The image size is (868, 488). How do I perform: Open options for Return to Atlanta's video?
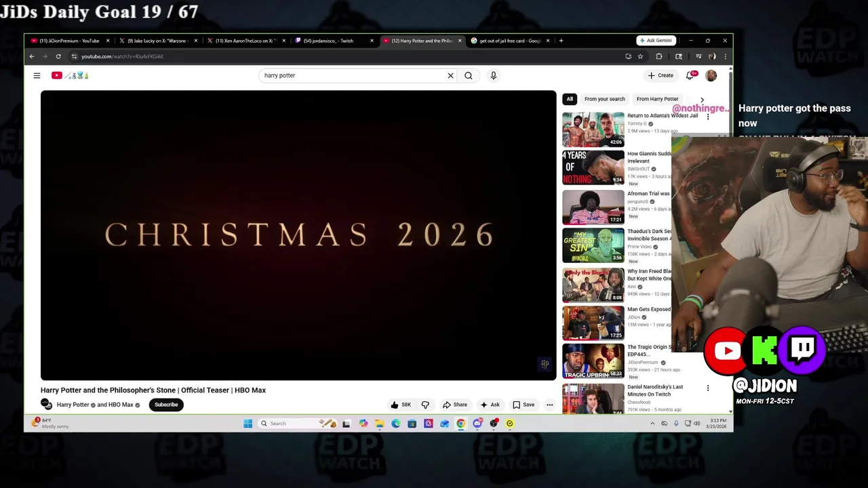click(708, 117)
